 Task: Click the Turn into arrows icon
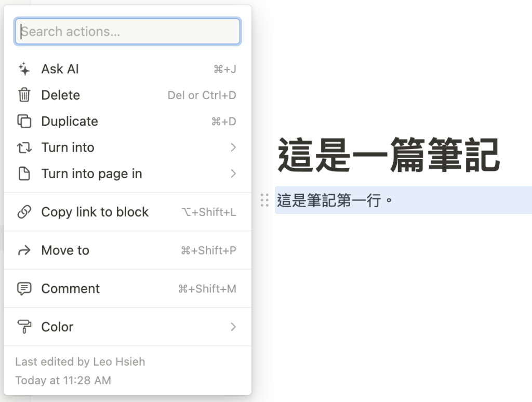[24, 148]
